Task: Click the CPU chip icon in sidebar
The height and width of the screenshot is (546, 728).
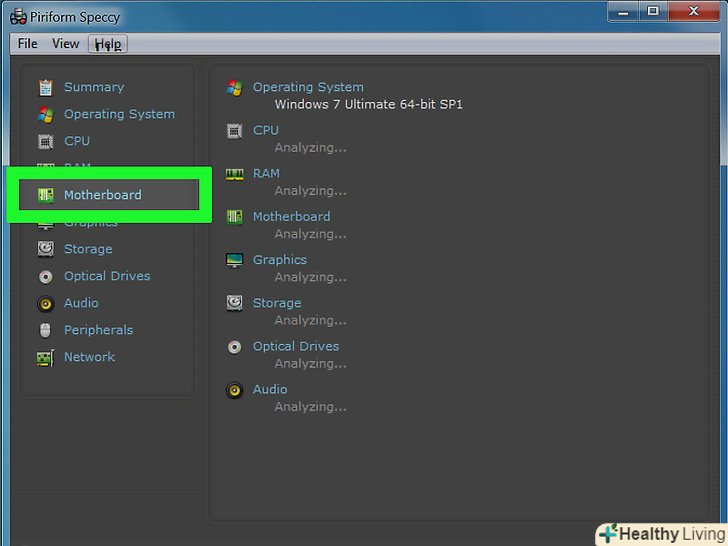Action: click(x=46, y=141)
